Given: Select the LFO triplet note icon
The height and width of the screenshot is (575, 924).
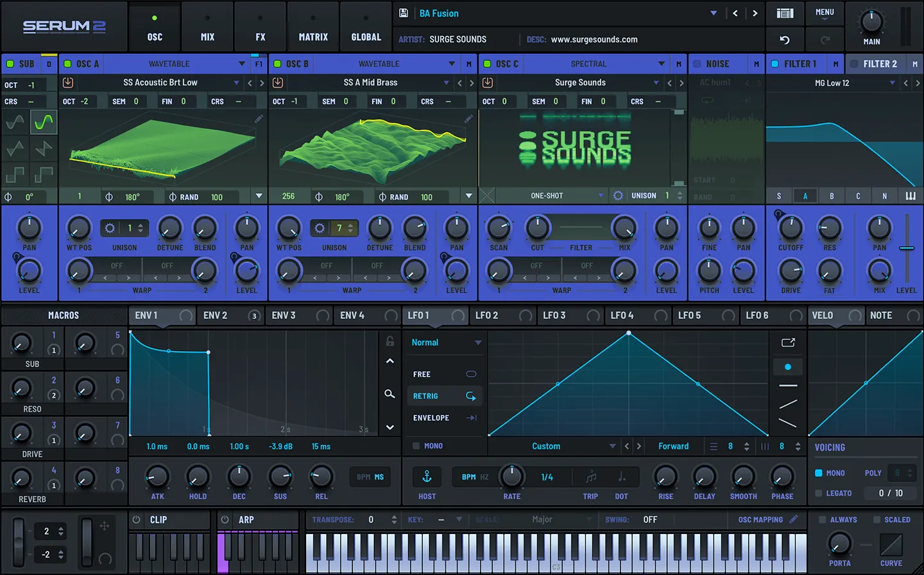Looking at the screenshot, I should pyautogui.click(x=591, y=477).
